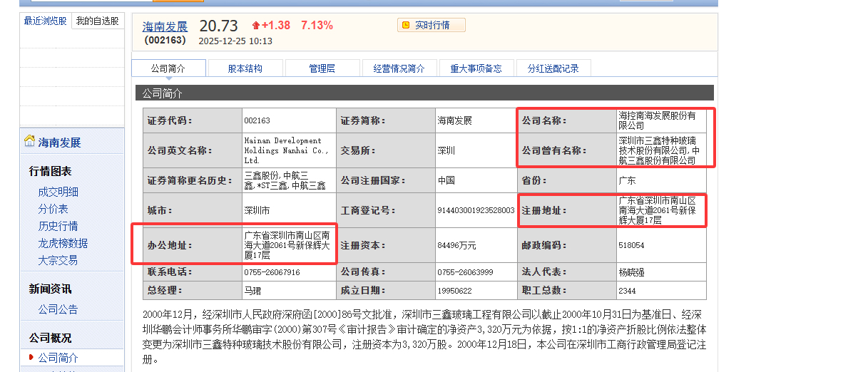
Task: Click the 城市 value 深圳市
Action: pos(256,211)
